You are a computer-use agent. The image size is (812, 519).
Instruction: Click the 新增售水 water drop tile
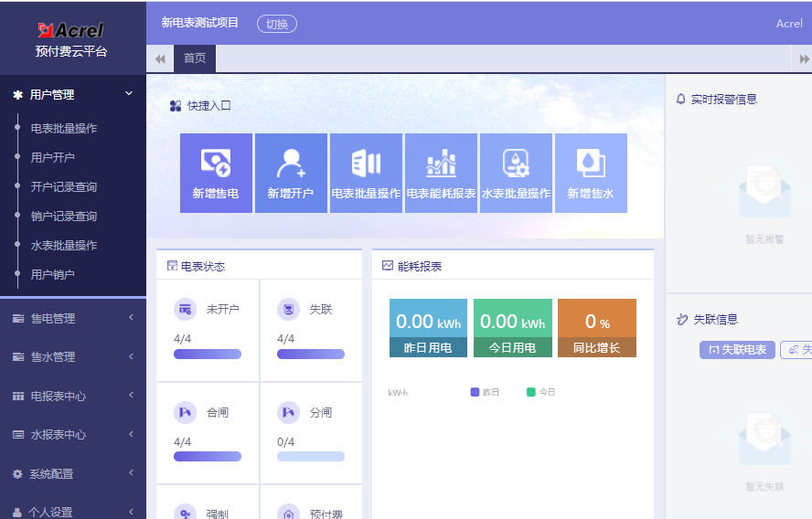[591, 164]
